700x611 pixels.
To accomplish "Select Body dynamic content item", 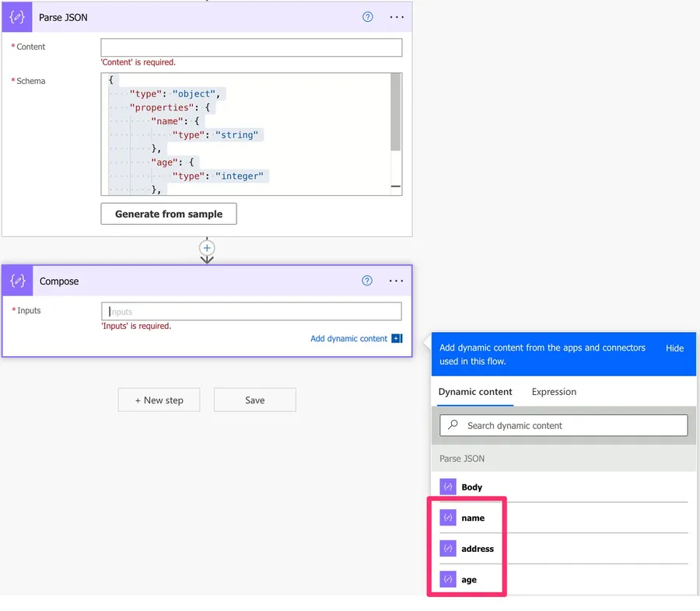I will click(472, 487).
